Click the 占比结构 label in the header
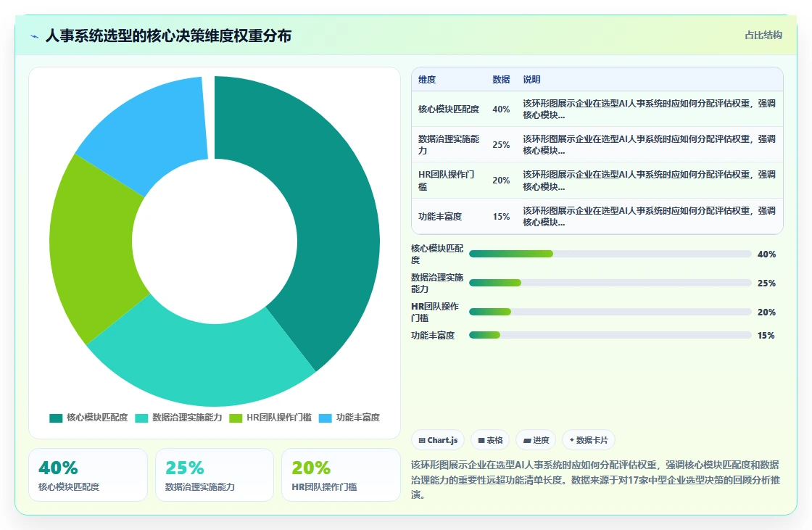Viewport: 812px width, 530px height. (x=763, y=36)
